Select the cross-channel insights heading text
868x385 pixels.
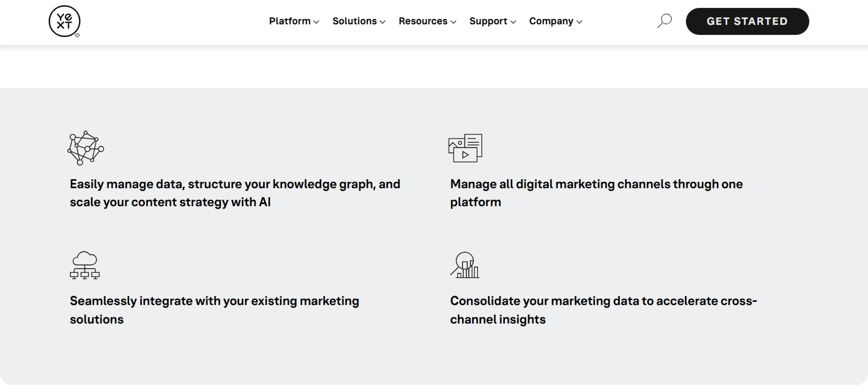click(603, 310)
